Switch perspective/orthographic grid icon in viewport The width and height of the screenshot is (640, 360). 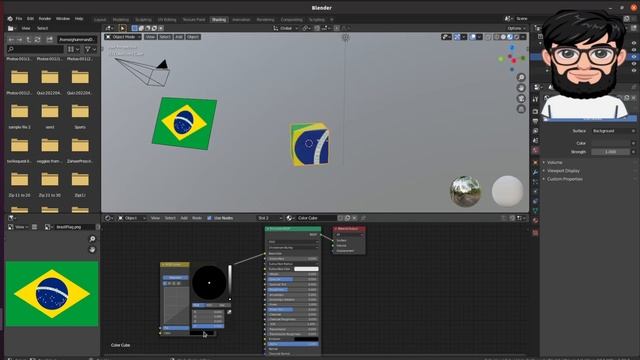coord(521,109)
